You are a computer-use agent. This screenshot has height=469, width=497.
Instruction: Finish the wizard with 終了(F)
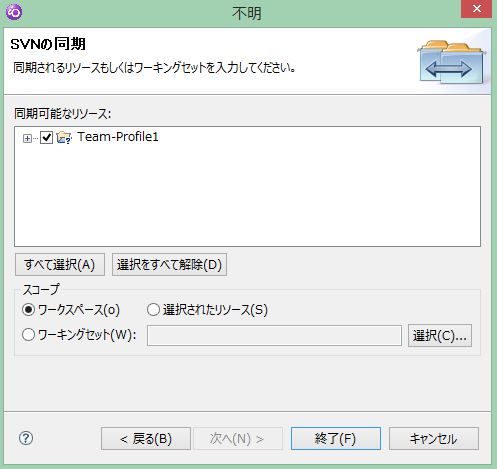click(336, 439)
